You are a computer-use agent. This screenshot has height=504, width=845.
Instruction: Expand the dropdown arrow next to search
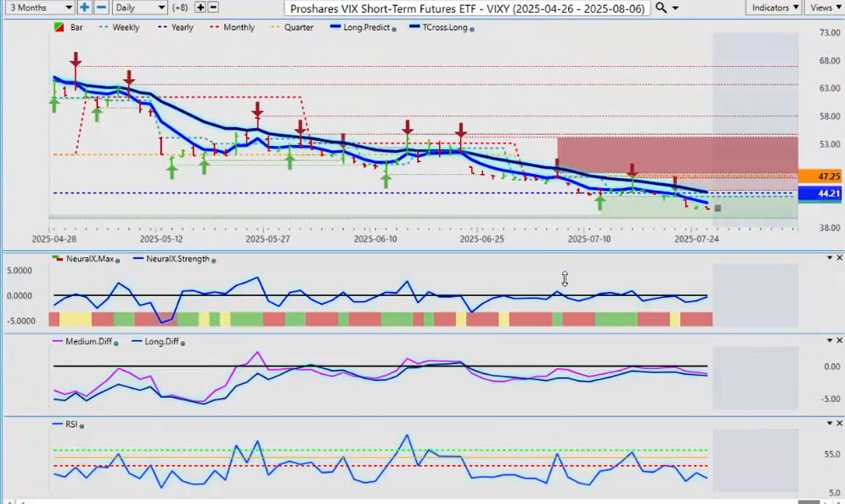676,8
